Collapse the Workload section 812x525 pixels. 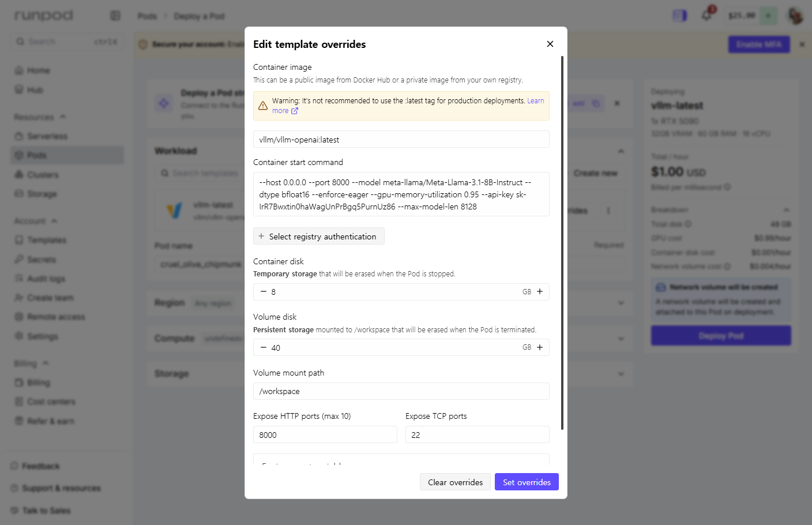621,151
